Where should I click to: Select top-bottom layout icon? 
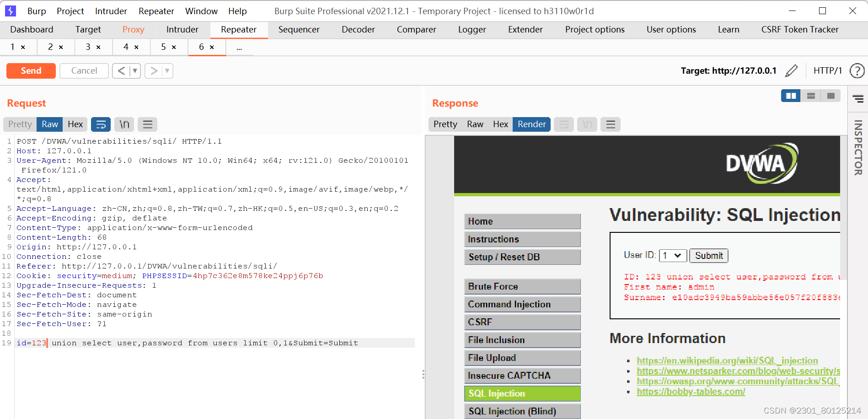pyautogui.click(x=811, y=96)
